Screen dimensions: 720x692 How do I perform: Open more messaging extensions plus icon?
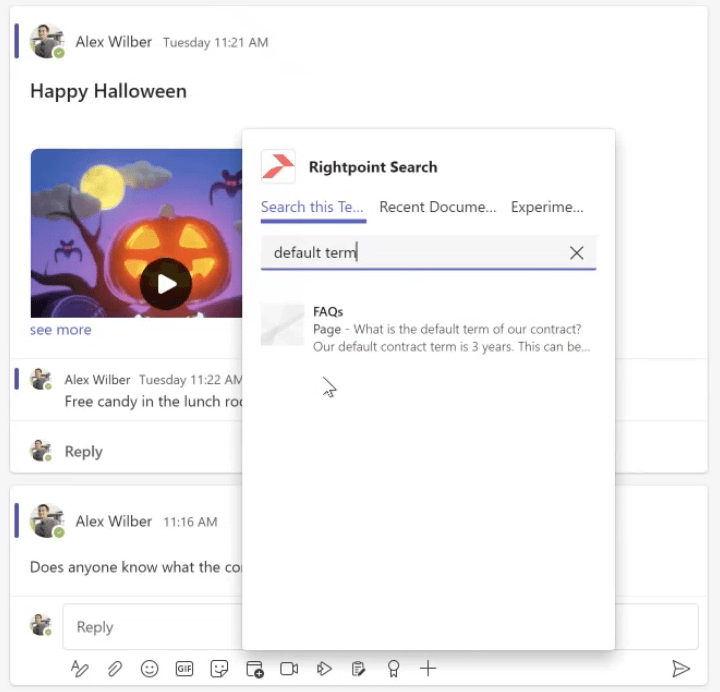coord(428,669)
